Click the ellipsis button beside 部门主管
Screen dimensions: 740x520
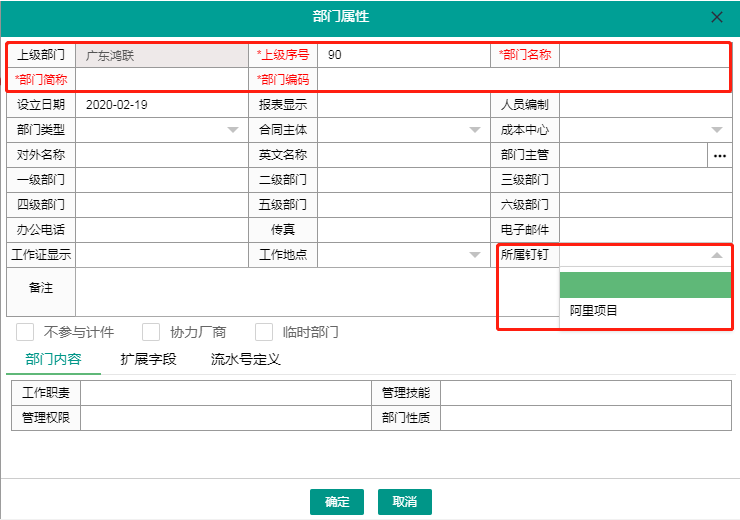pos(720,155)
